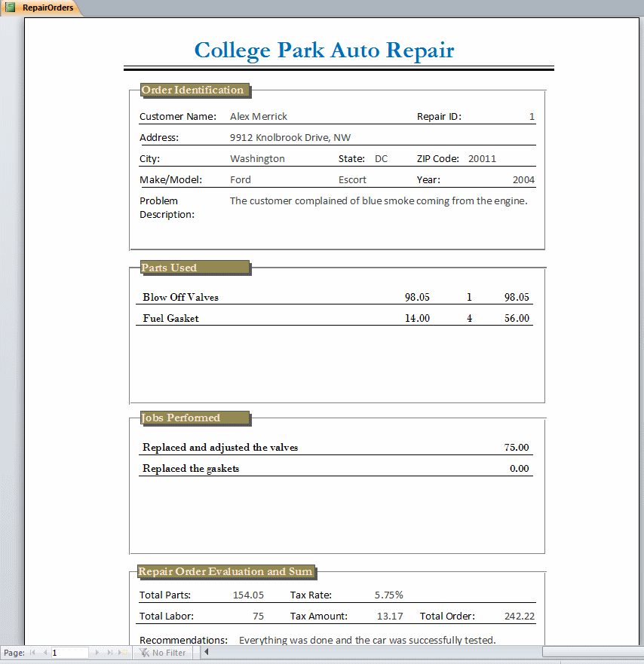Click the Fuel Gasket part name
The image size is (644, 664).
point(170,319)
